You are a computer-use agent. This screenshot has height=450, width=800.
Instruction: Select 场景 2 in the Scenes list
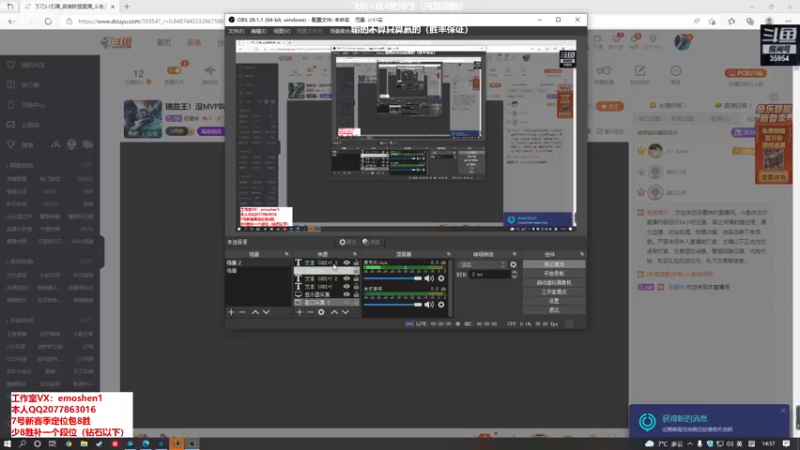[258, 263]
